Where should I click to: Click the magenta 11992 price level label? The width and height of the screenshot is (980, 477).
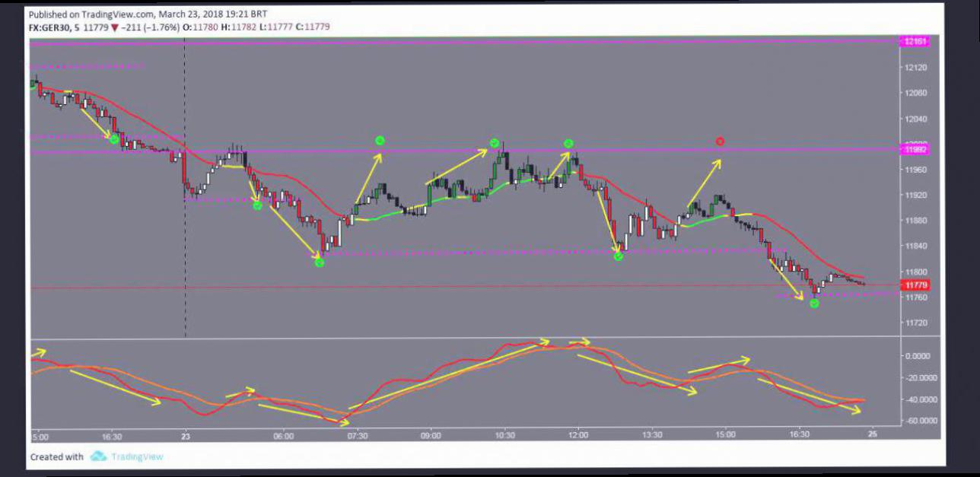coord(915,150)
